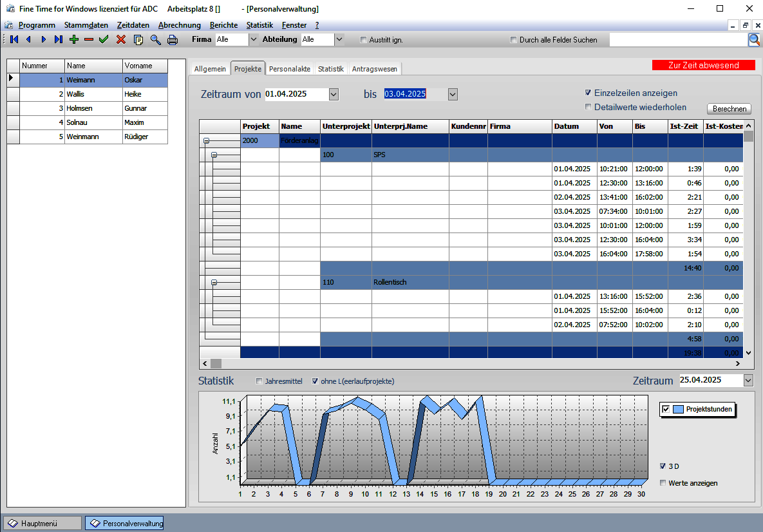Open the Abteilung dropdown

(x=339, y=39)
